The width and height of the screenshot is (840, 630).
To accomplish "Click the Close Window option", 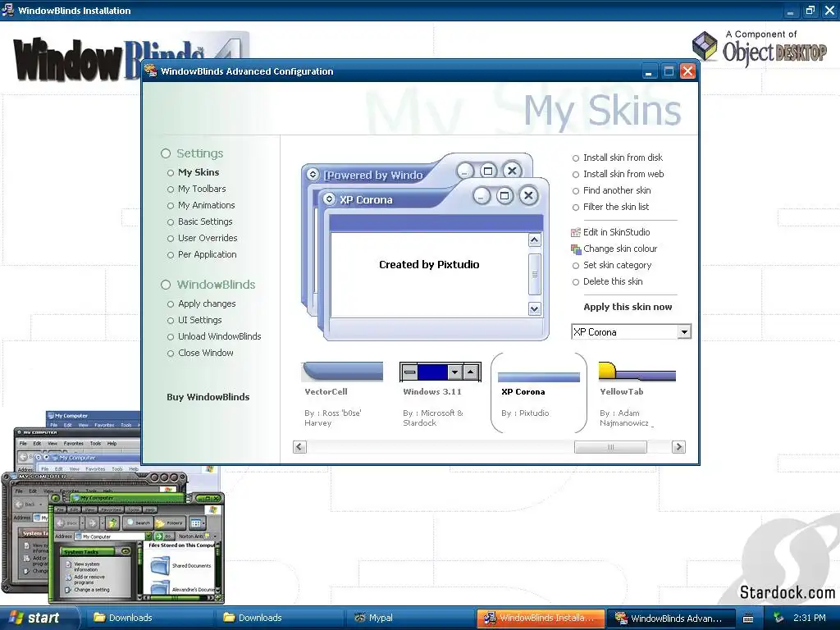I will pyautogui.click(x=200, y=353).
